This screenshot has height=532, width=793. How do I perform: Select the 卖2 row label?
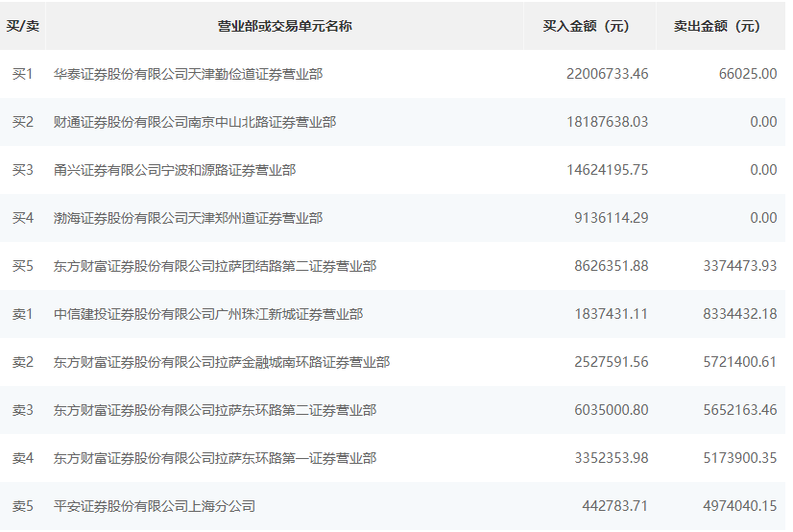point(23,362)
